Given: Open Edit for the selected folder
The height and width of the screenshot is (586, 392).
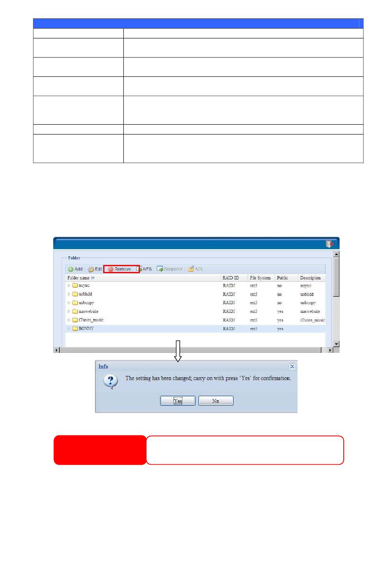Looking at the screenshot, I should coord(95,269).
